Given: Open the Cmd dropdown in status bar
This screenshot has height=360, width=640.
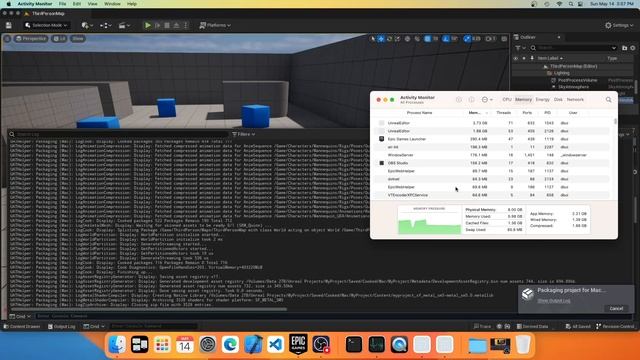Looking at the screenshot, I should pyautogui.click(x=94, y=327).
